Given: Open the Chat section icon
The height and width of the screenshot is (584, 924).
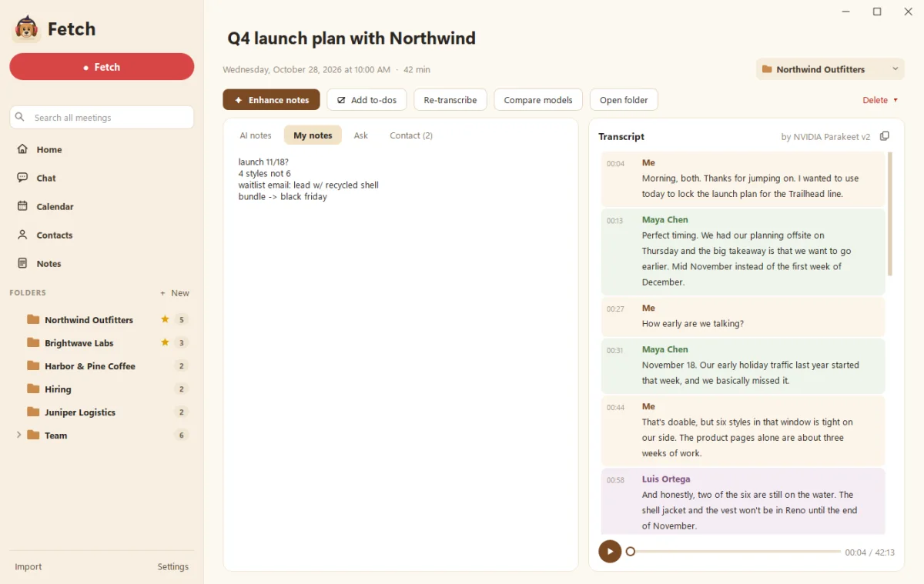Looking at the screenshot, I should (x=22, y=178).
